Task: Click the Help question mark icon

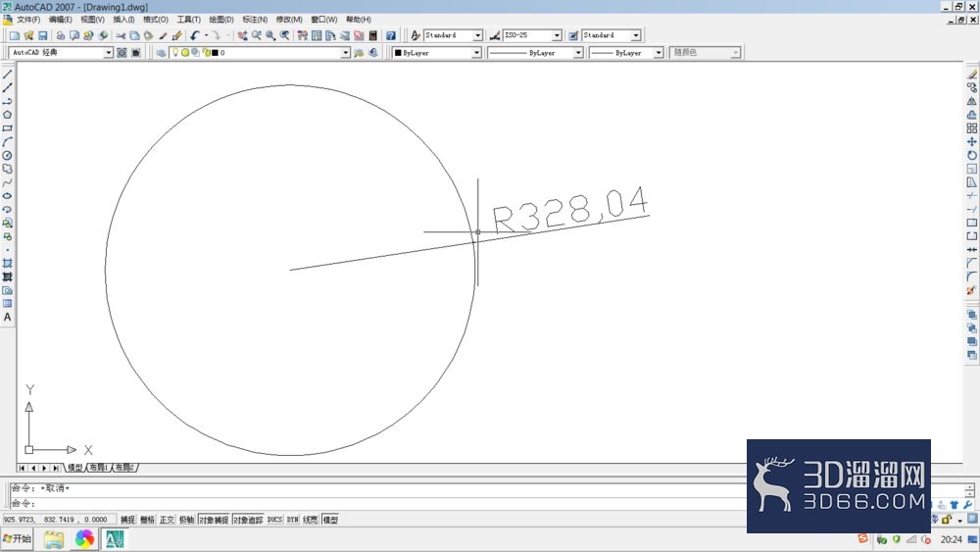Action: click(x=391, y=35)
